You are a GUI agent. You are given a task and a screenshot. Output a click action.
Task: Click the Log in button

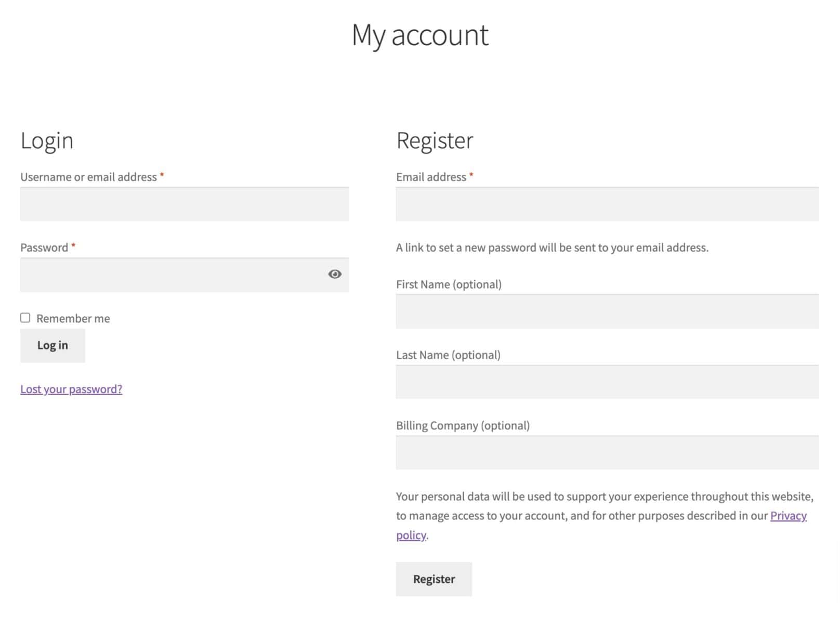click(52, 345)
